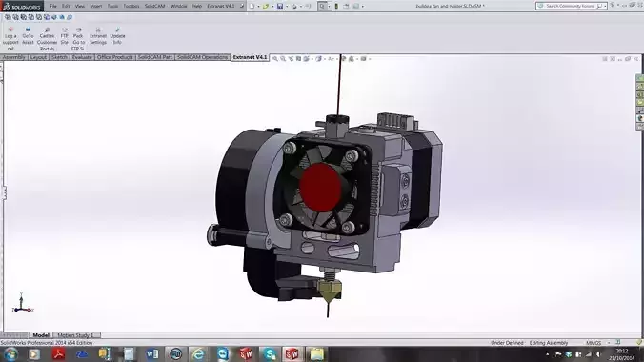
Task: Open the FTP Site button
Action: (65, 36)
